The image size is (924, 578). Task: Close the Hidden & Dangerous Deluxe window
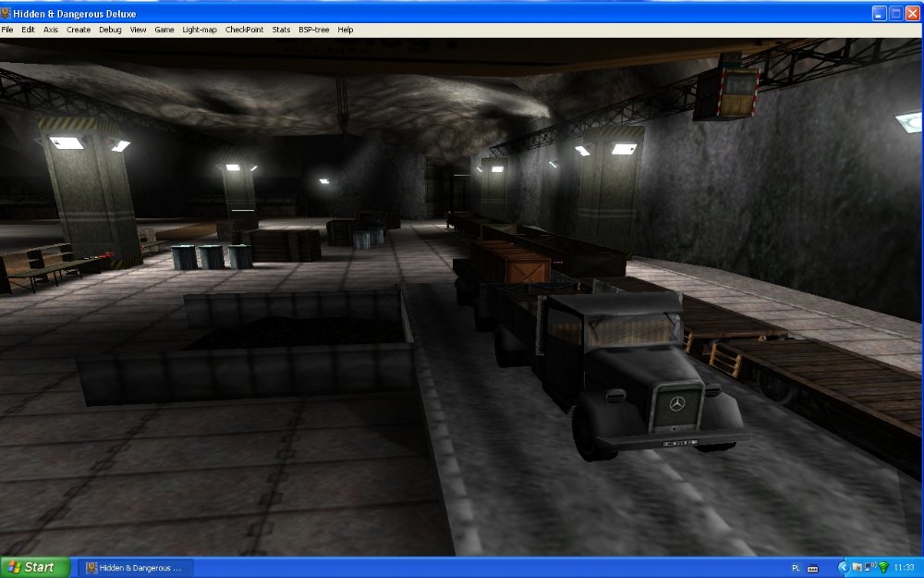point(915,14)
